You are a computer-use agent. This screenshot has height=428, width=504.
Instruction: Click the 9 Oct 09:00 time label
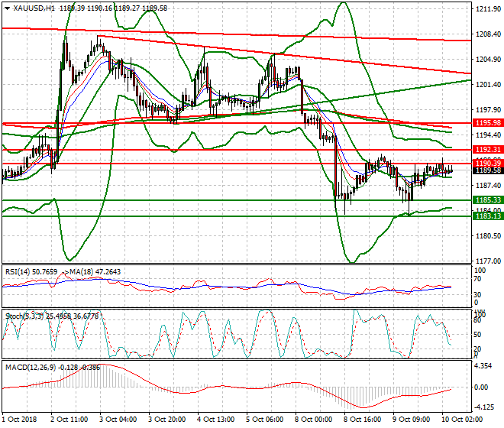tap(411, 420)
